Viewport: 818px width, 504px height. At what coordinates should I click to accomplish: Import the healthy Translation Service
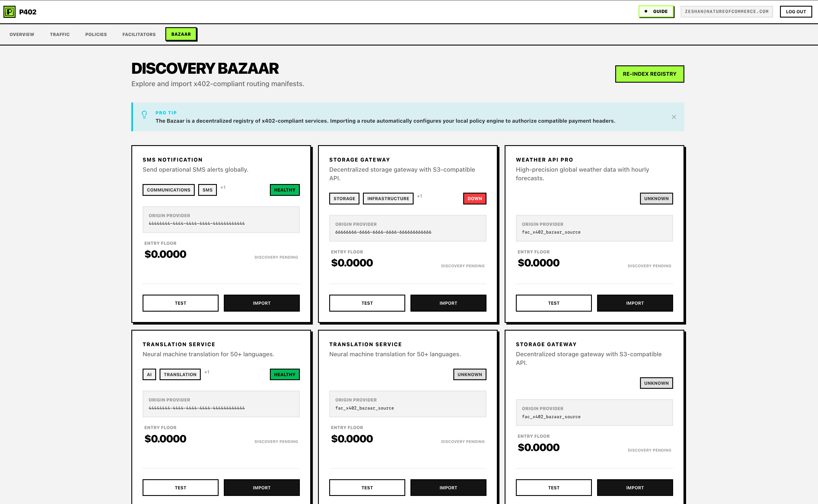point(262,487)
